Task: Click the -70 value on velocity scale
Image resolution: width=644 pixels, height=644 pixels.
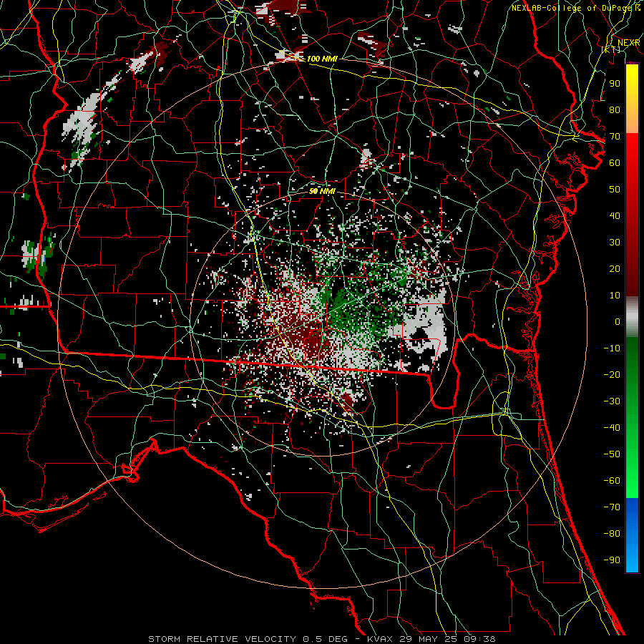Action: click(612, 507)
